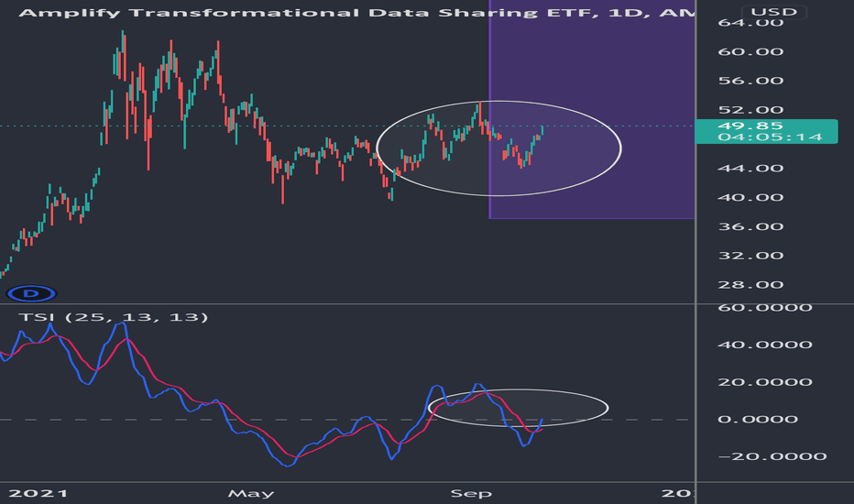
Task: Click the 2021 label on time axis
Action: [x=38, y=494]
